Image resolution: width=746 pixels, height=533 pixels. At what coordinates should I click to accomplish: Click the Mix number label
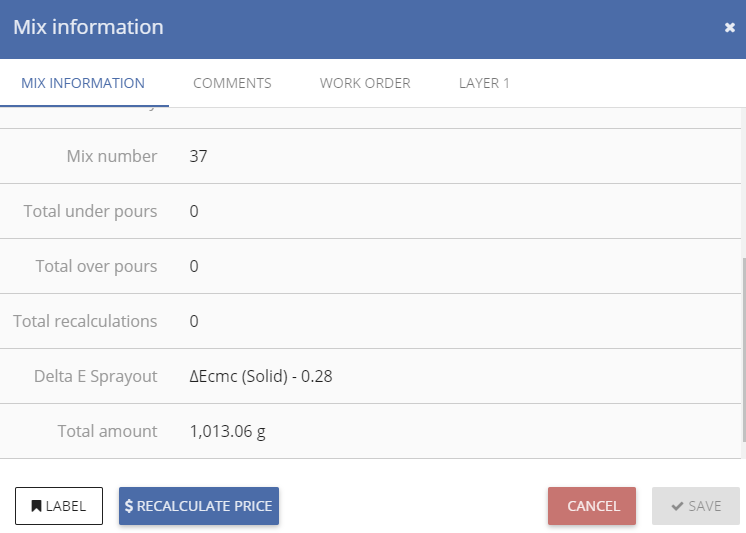click(112, 156)
